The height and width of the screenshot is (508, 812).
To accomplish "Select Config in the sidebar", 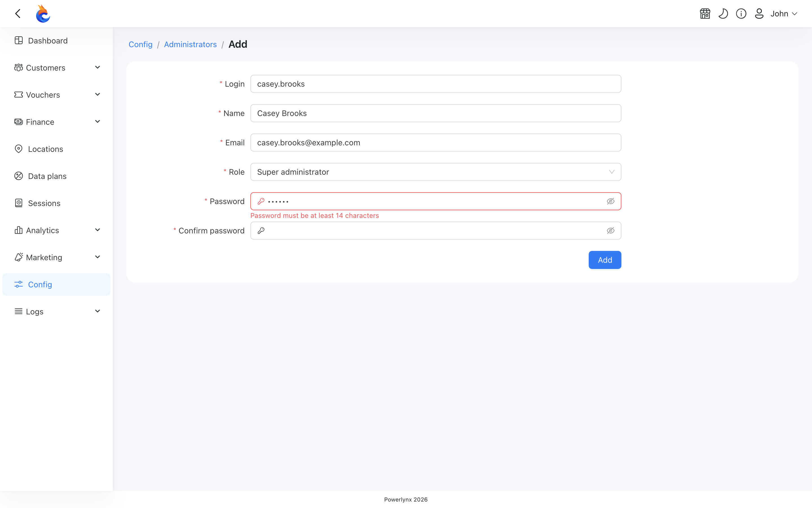I will pyautogui.click(x=56, y=284).
